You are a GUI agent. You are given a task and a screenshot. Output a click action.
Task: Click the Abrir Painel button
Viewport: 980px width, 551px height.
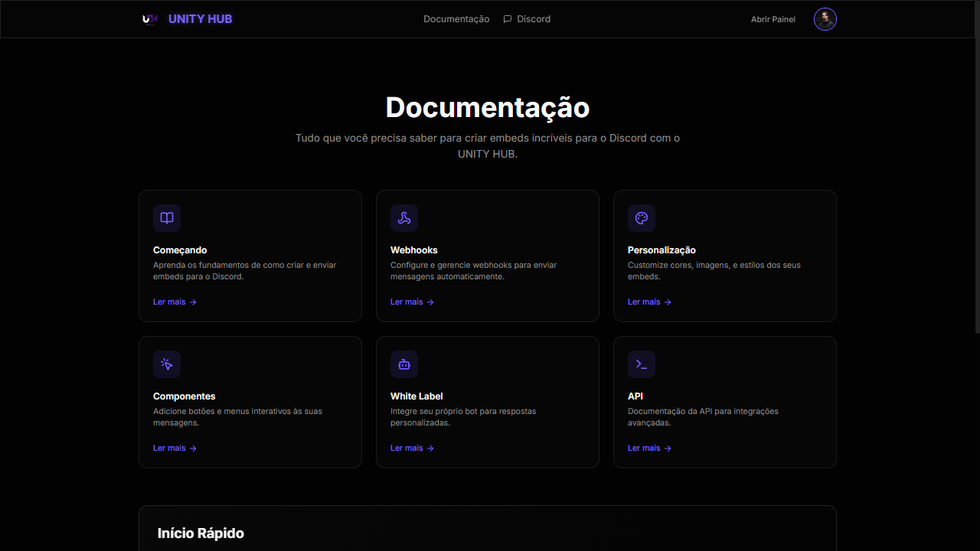tap(773, 19)
